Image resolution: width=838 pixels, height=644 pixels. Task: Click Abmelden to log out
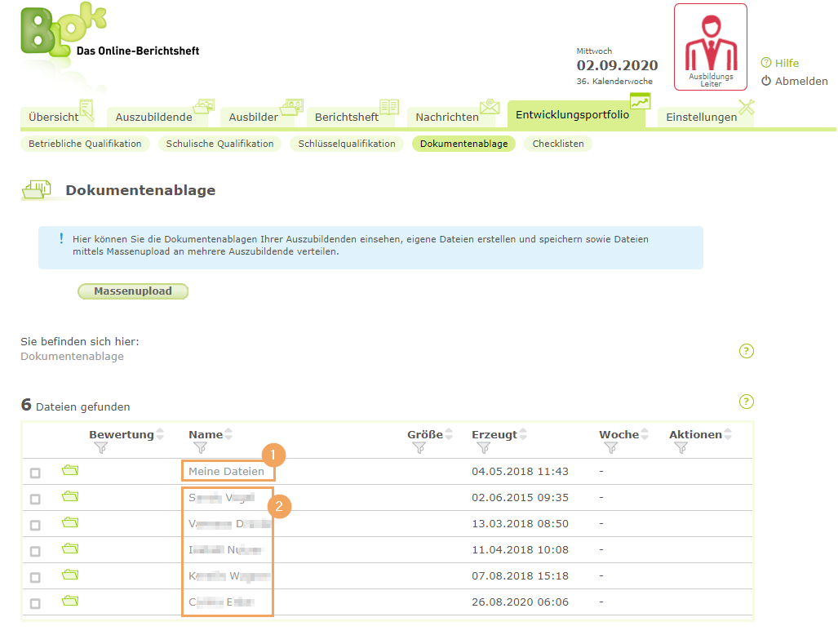point(802,81)
